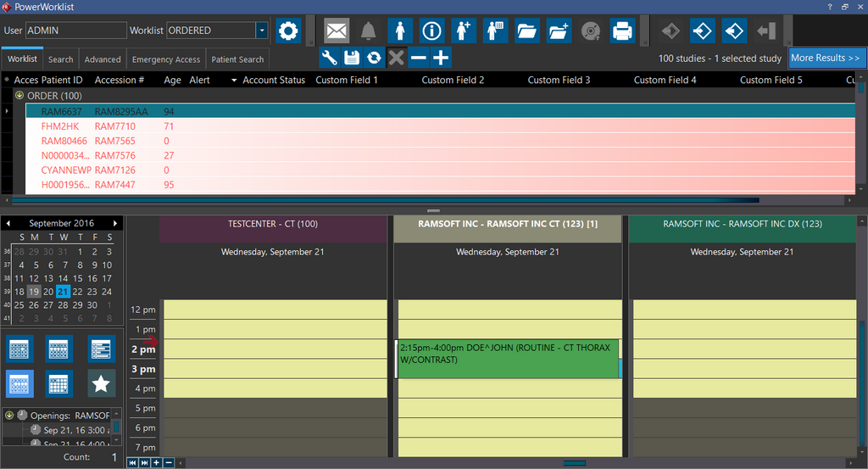Click the add patient icon
The image size is (868, 469).
pyautogui.click(x=464, y=31)
